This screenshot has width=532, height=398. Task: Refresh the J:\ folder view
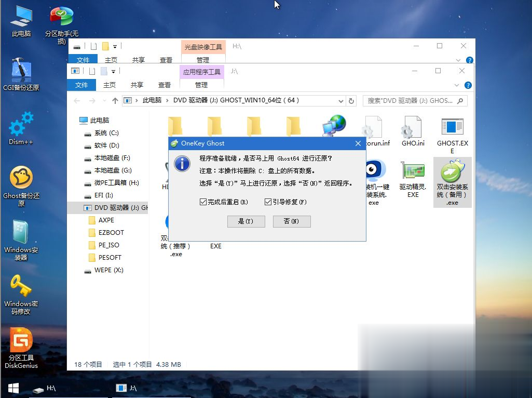[x=351, y=101]
